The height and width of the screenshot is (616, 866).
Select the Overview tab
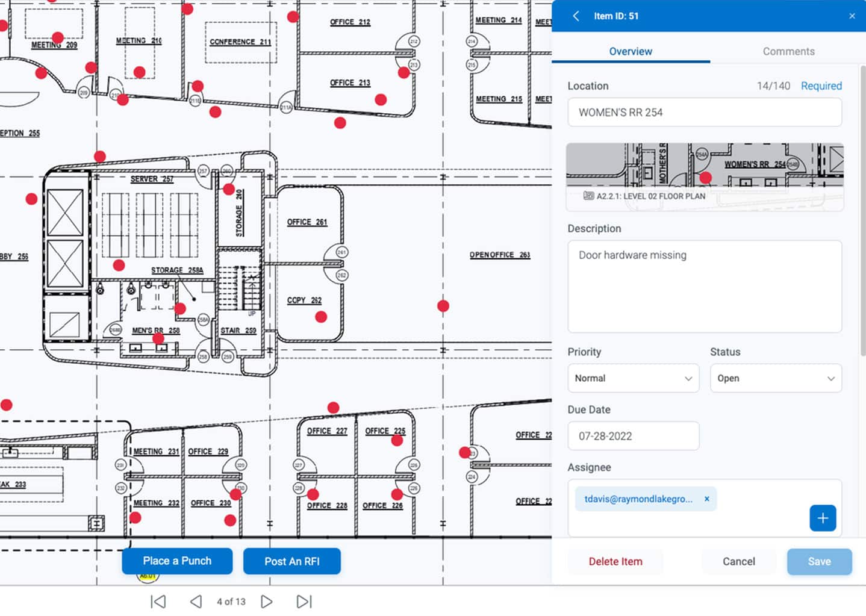pos(630,51)
